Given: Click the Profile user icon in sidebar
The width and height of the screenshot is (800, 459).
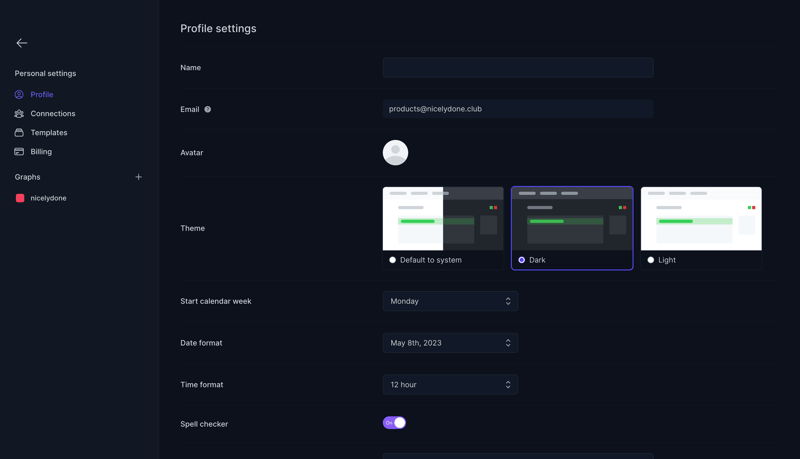Looking at the screenshot, I should coord(19,94).
